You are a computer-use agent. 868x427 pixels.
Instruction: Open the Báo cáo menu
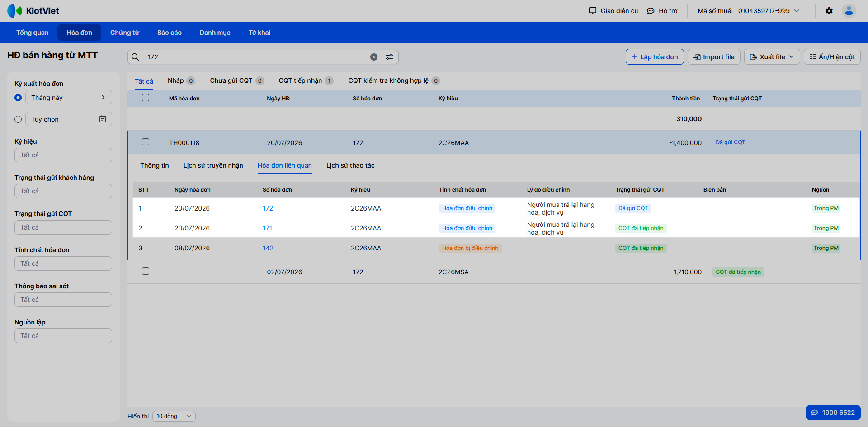point(170,33)
